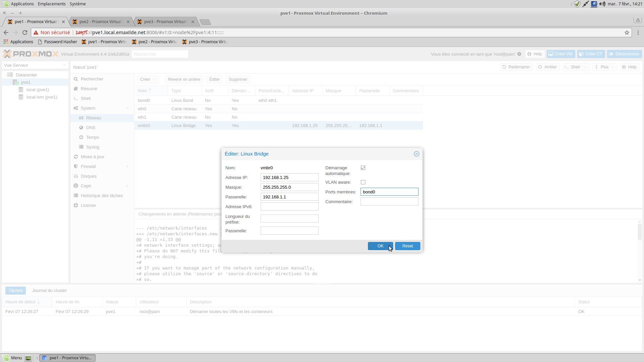Toggle Démarrage automatique checkbox

coord(363,168)
